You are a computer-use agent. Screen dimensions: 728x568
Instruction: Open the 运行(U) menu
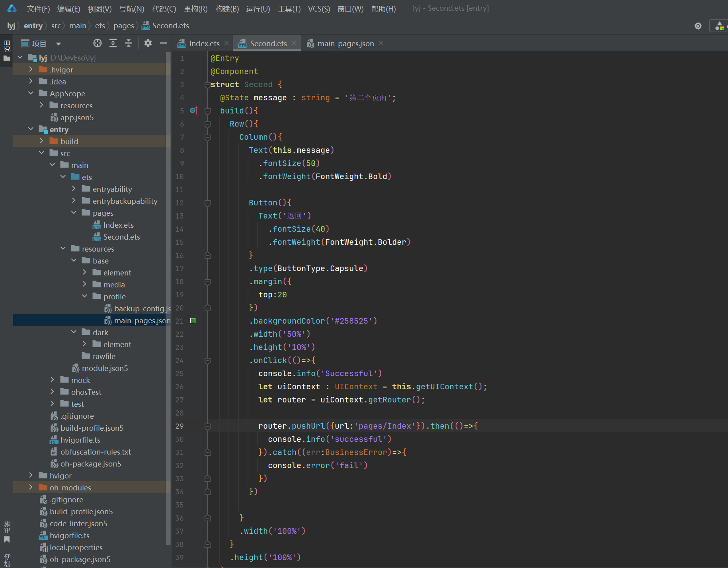tap(258, 9)
